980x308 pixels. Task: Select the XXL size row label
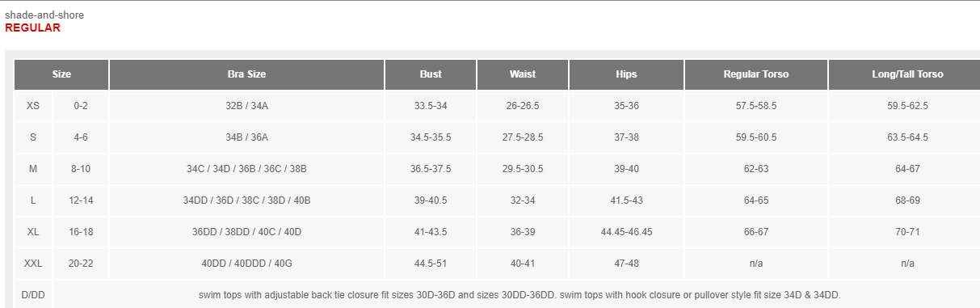coord(33,264)
